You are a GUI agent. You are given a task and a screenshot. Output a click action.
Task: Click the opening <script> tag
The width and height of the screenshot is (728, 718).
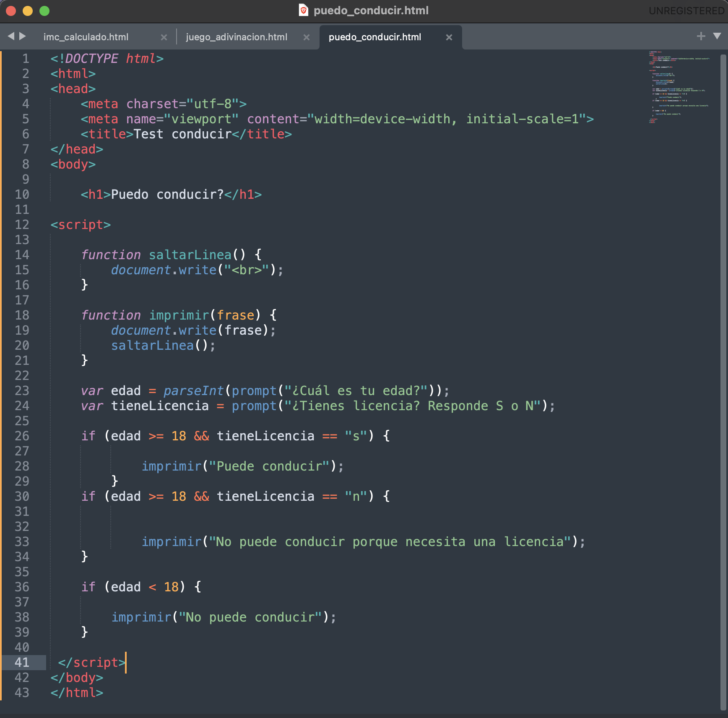click(81, 225)
